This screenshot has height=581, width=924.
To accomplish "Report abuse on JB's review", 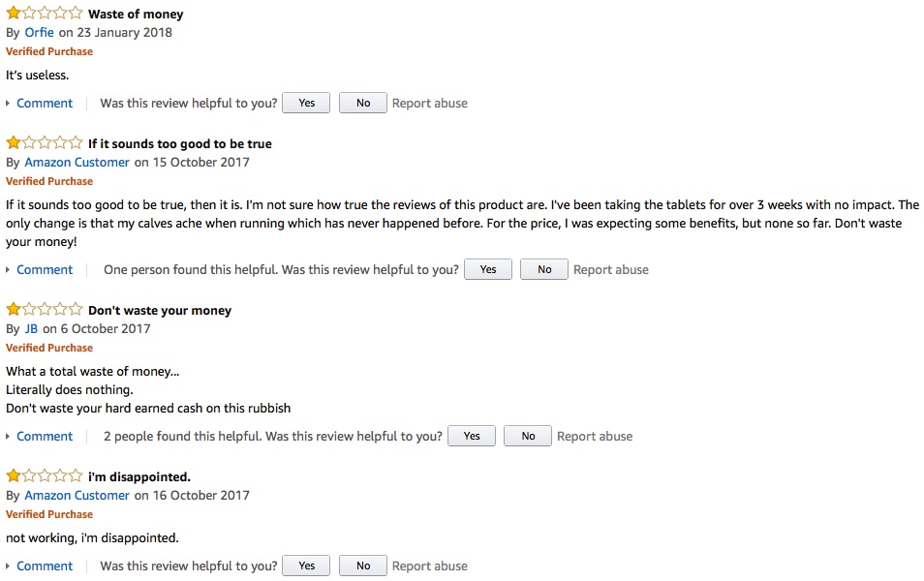I will coord(595,436).
